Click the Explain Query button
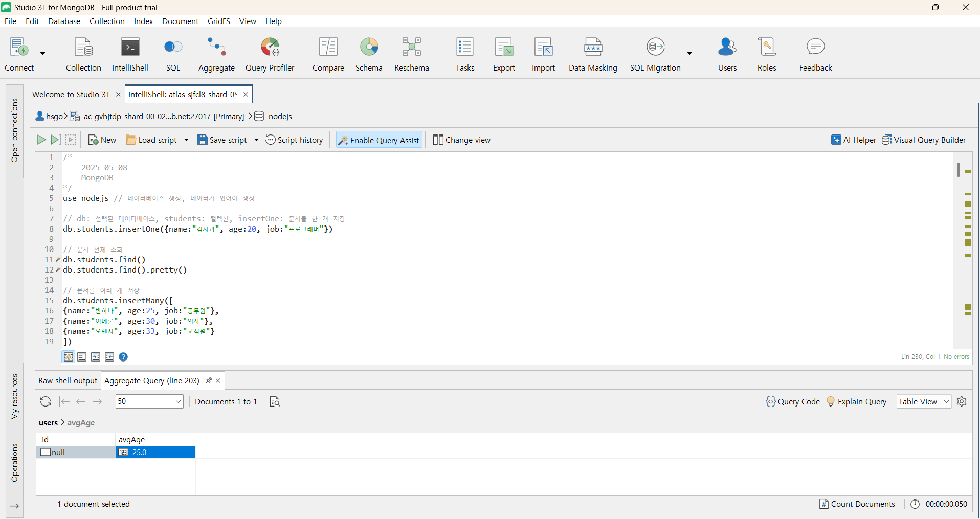Screen dimensions: 980x519 857,401
